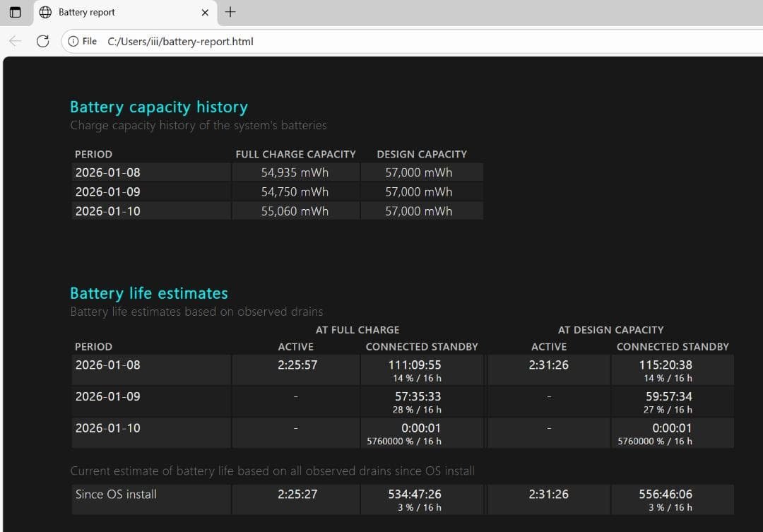
Task: Click the 54,935 mWh full charge capacity cell
Action: coord(295,172)
